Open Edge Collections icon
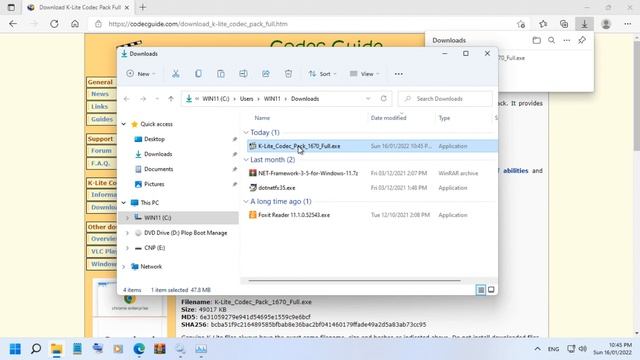Image resolution: width=640 pixels, height=360 pixels. tap(564, 24)
